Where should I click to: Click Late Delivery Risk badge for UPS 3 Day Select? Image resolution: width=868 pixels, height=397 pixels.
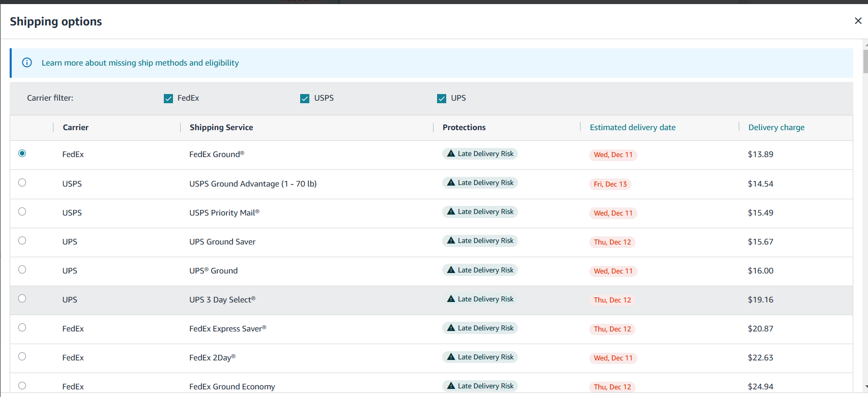480,299
